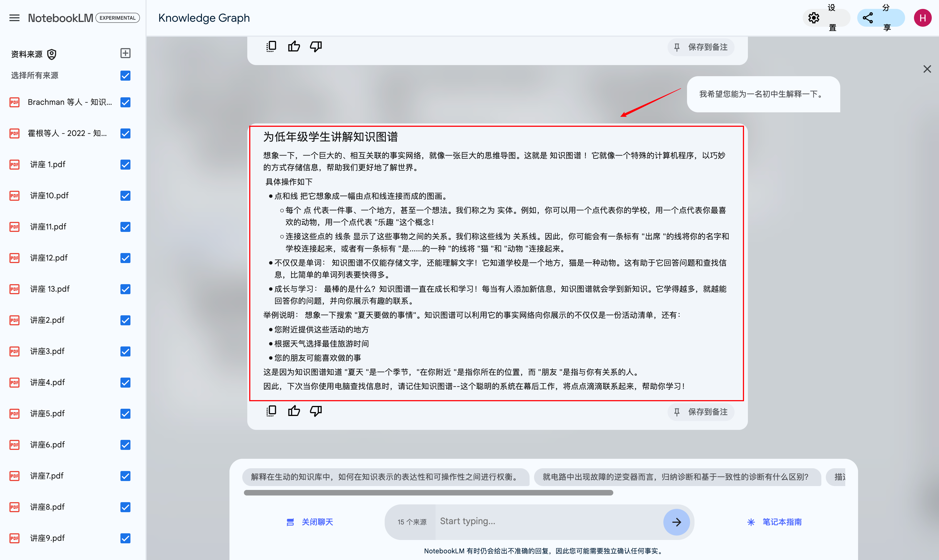The height and width of the screenshot is (560, 939).
Task: Open source 讲座12.pdf
Action: coord(49,258)
